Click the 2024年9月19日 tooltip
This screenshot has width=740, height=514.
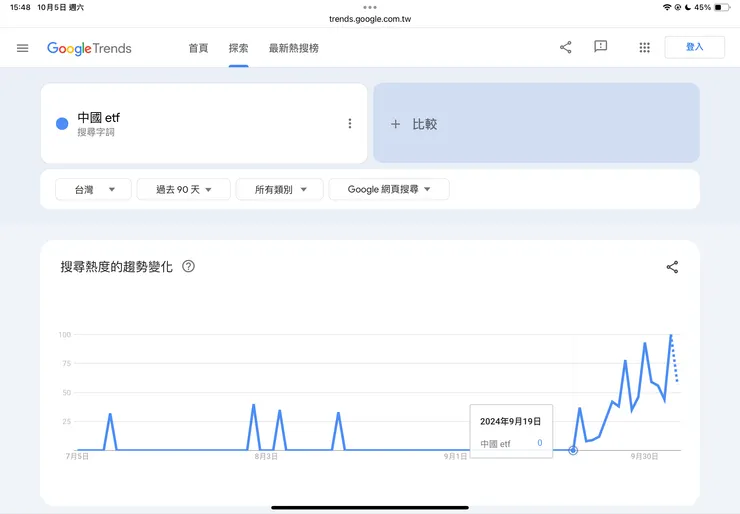[511, 431]
